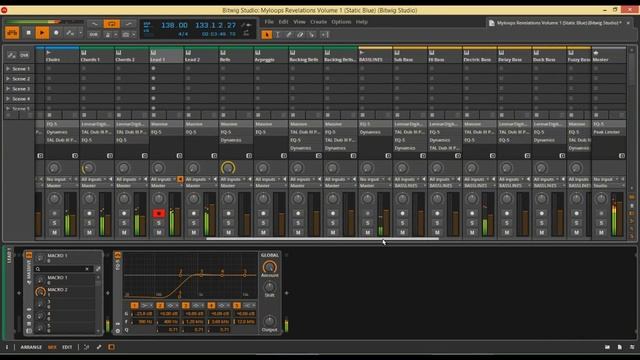Viewport: 640px width, 360px height.
Task: Select the Lead 2 track header
Action: [x=201, y=56]
